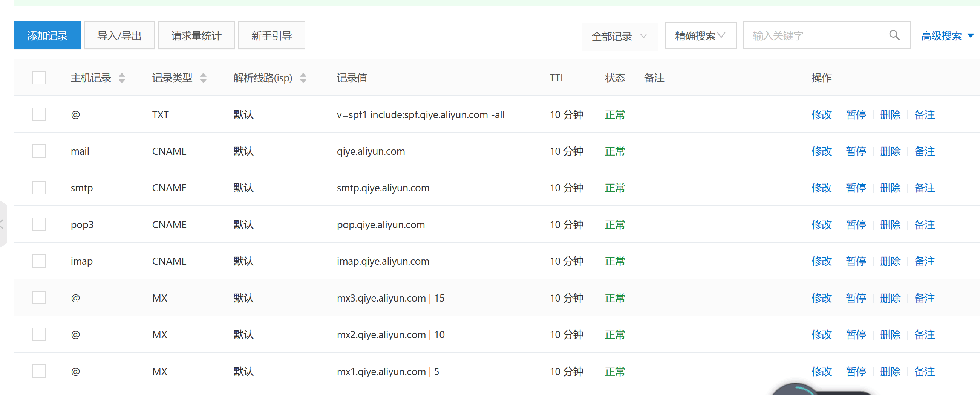Click 删除 for the imap record
Image resolution: width=980 pixels, height=395 pixels.
coord(890,261)
